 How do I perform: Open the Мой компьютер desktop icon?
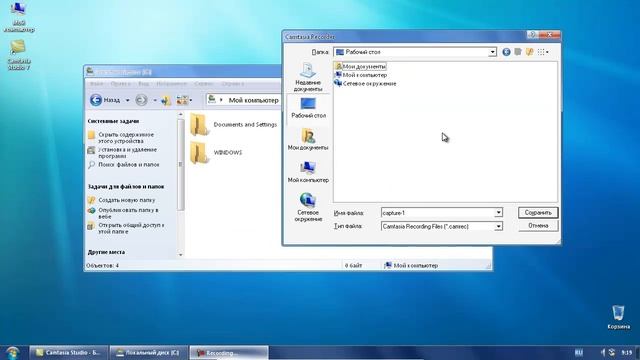pyautogui.click(x=18, y=17)
